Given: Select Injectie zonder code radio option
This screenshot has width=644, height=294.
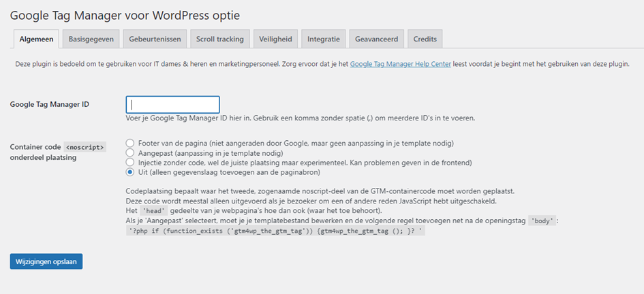Looking at the screenshot, I should [x=130, y=163].
